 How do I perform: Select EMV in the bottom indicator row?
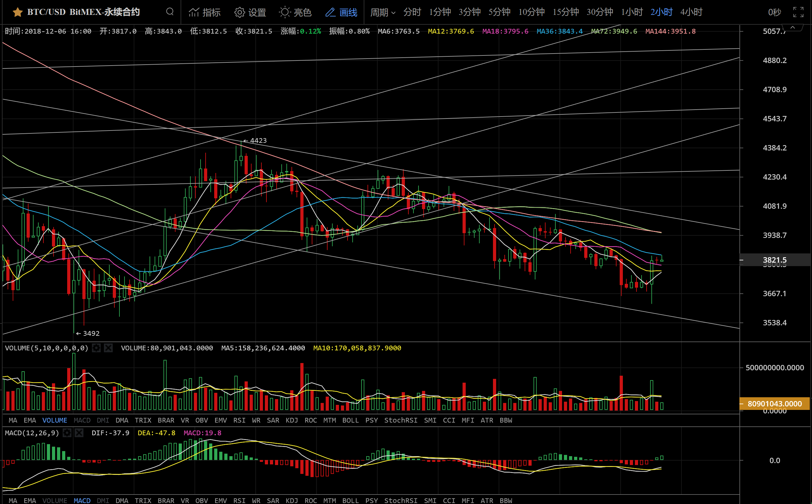(221, 500)
